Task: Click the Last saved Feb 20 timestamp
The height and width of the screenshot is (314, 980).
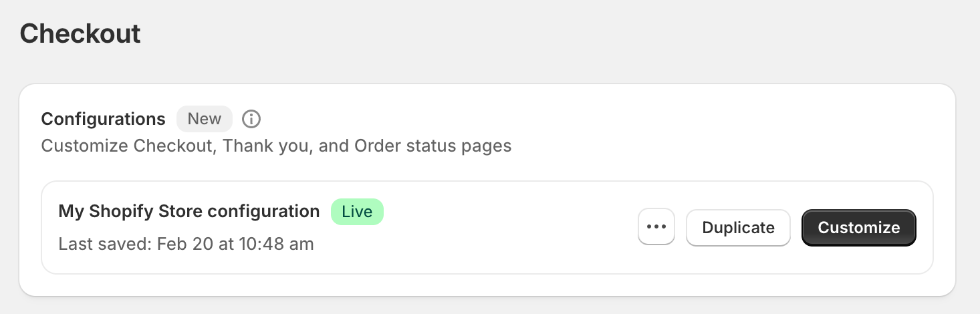Action: coord(186,244)
